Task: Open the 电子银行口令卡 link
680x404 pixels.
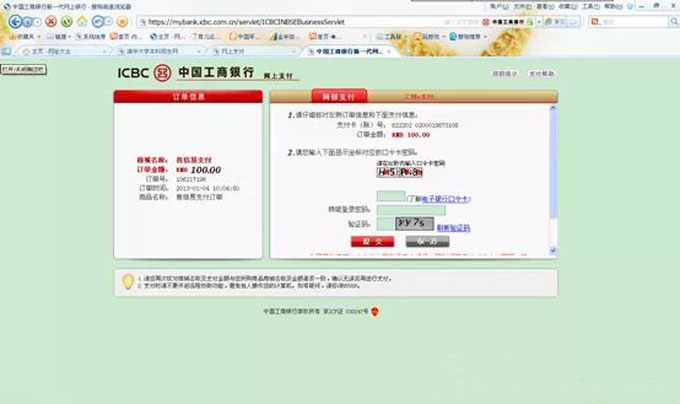Action: tap(445, 199)
